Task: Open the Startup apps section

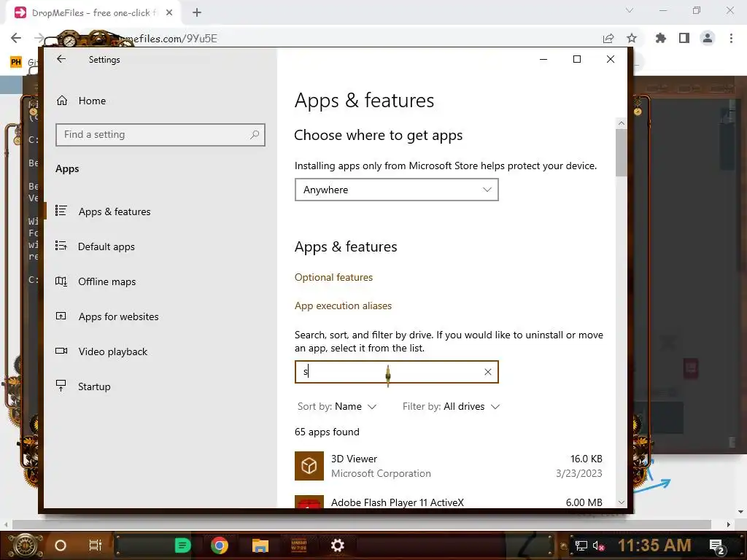Action: point(160,386)
